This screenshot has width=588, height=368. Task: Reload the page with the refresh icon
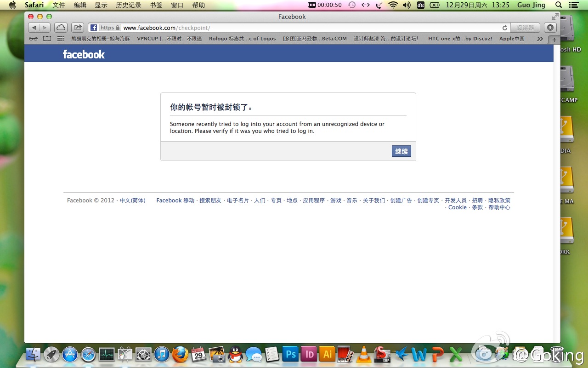(505, 28)
